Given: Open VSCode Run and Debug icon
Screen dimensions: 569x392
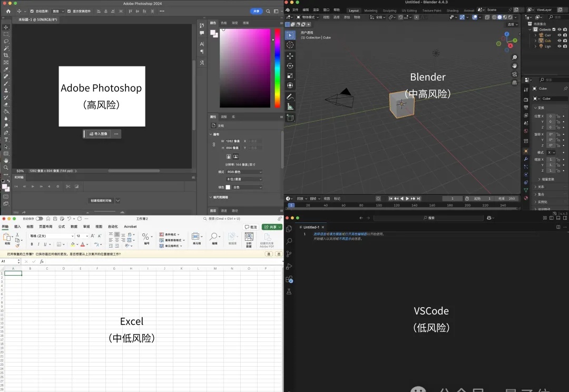Looking at the screenshot, I should pos(289,267).
